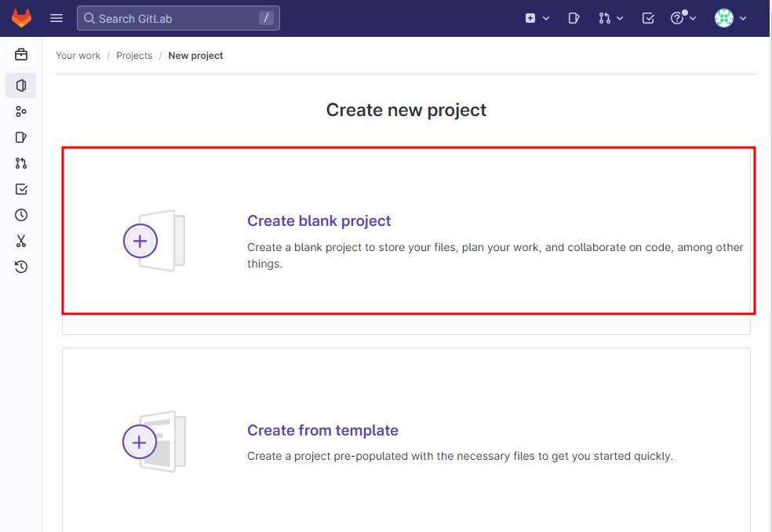Viewport: 772px width, 532px height.
Task: Expand the merge requests dropdown in top bar
Action: click(610, 18)
